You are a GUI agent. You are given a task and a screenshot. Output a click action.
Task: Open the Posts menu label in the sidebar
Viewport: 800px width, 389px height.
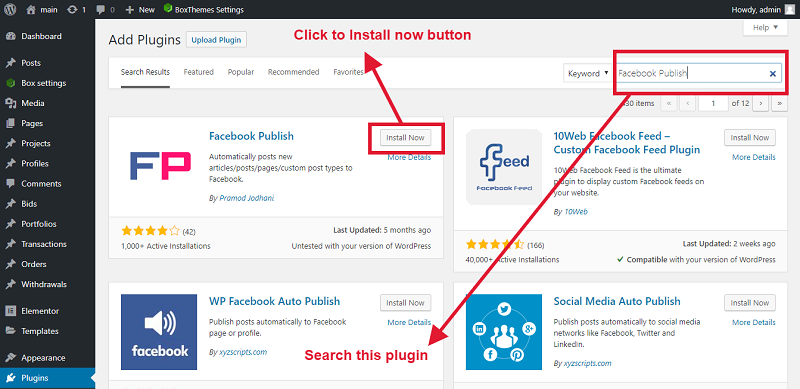tap(31, 63)
